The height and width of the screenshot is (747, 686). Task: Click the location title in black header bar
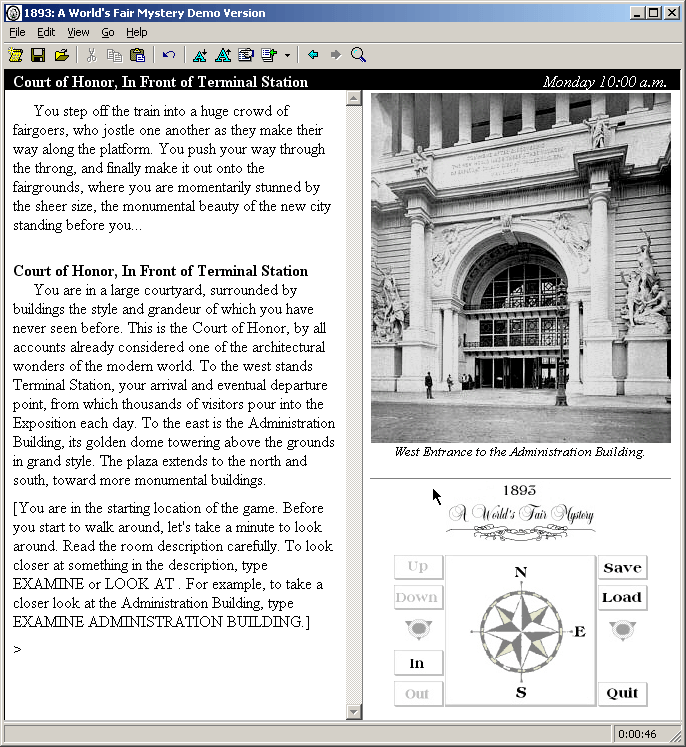point(161,82)
